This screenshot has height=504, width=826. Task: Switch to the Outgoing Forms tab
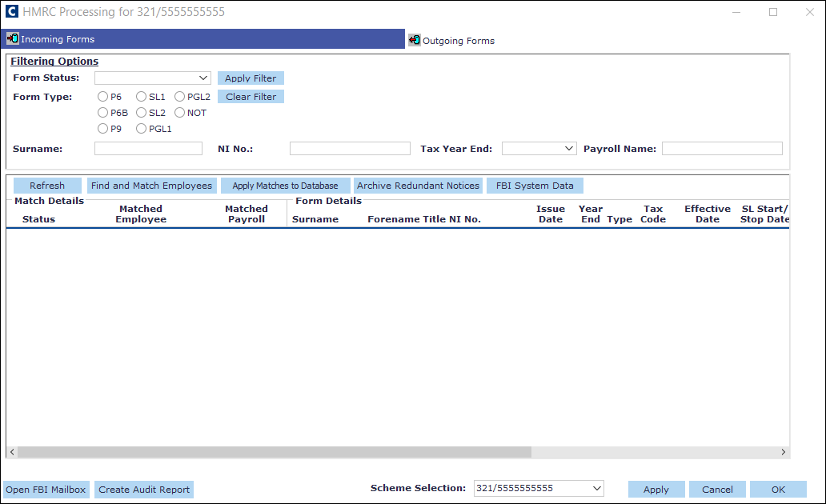pos(452,41)
